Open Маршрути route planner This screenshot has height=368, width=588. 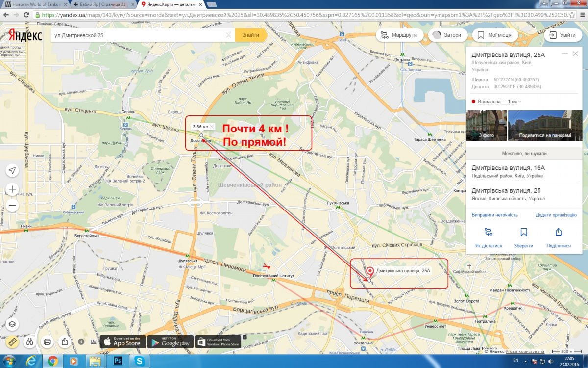coord(400,35)
